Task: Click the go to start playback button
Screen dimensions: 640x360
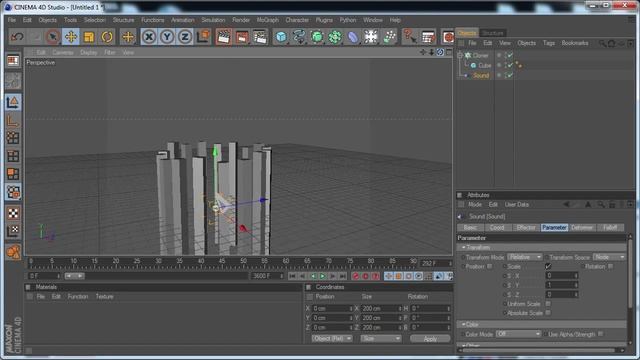Action: pyautogui.click(x=292, y=276)
